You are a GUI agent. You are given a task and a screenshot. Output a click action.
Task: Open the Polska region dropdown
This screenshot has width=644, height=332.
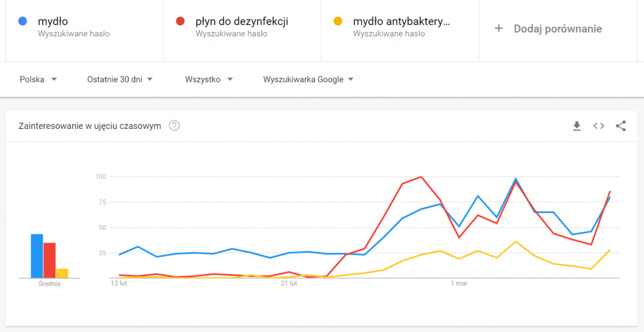point(38,79)
